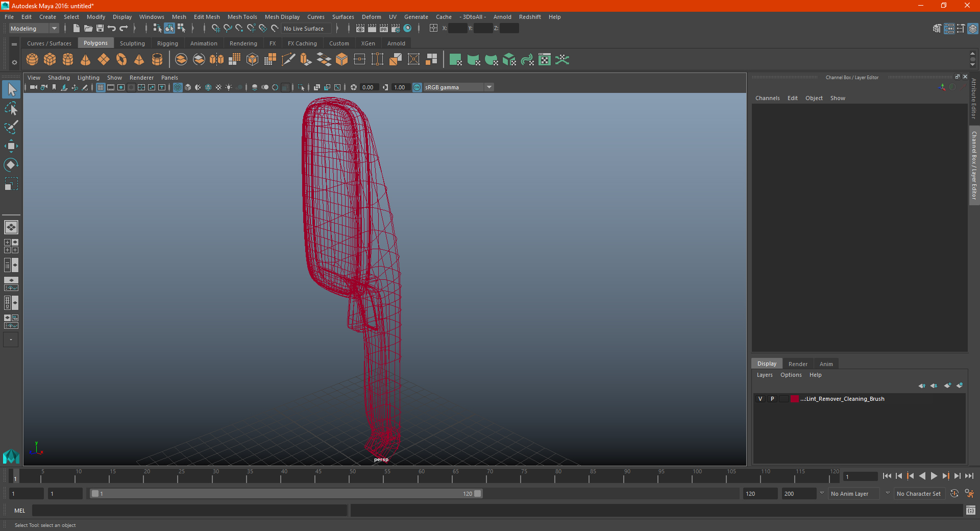Click the Multi-Cut tool shelf icon
Viewport: 980px width, 531px height.
click(x=288, y=60)
